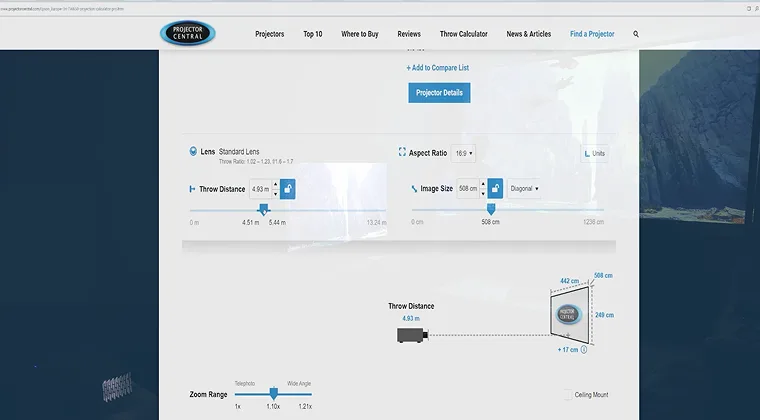Image resolution: width=760 pixels, height=420 pixels.
Task: Click the Throw Distance slider handle
Action: [x=264, y=209]
